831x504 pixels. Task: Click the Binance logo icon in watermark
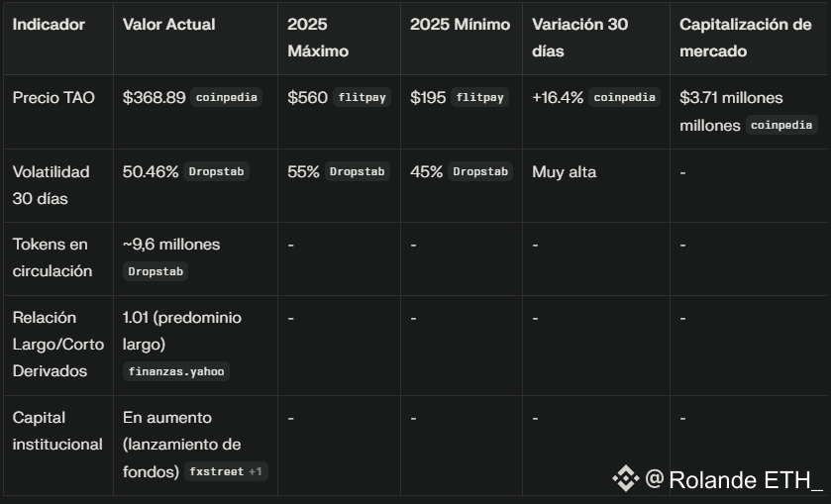[625, 479]
